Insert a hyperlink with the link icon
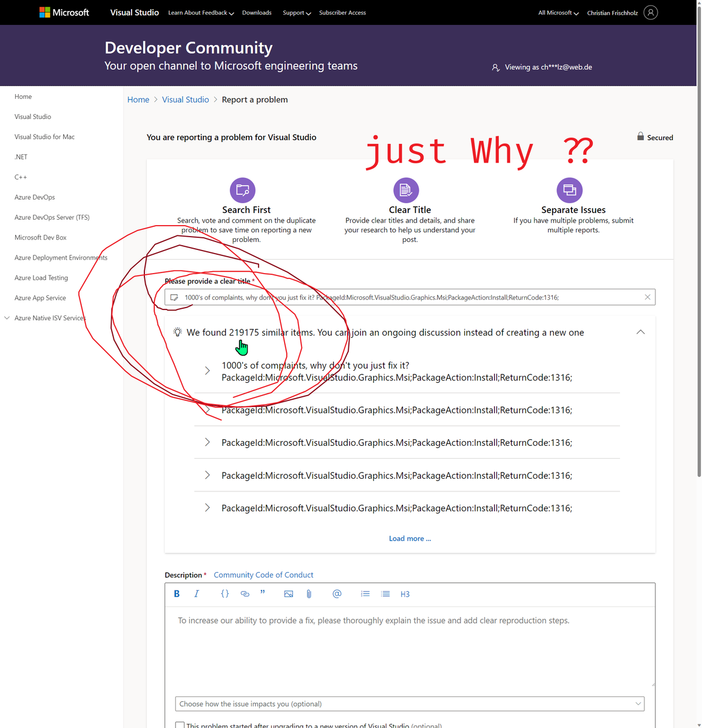 [x=245, y=594]
